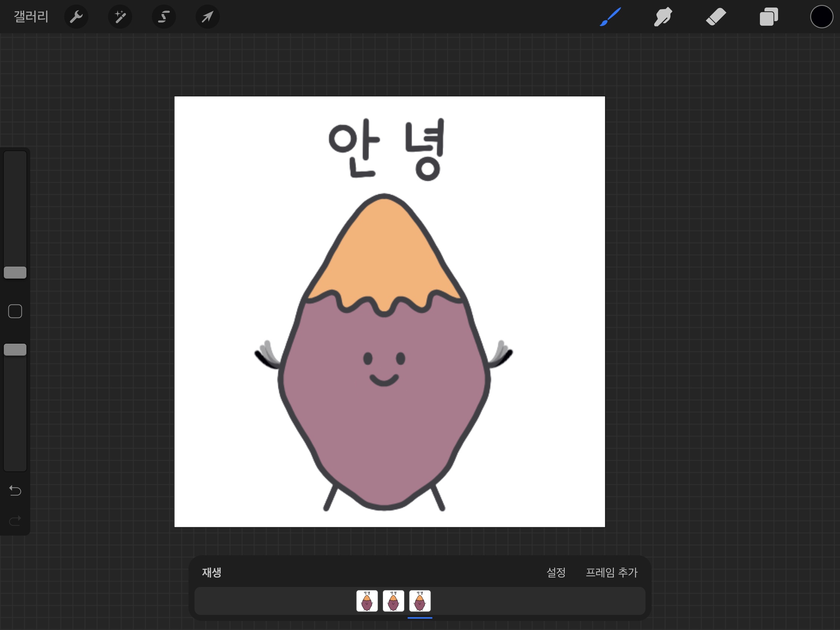Select the first animation frame thumbnail
Image resolution: width=840 pixels, height=630 pixels.
[x=367, y=601]
